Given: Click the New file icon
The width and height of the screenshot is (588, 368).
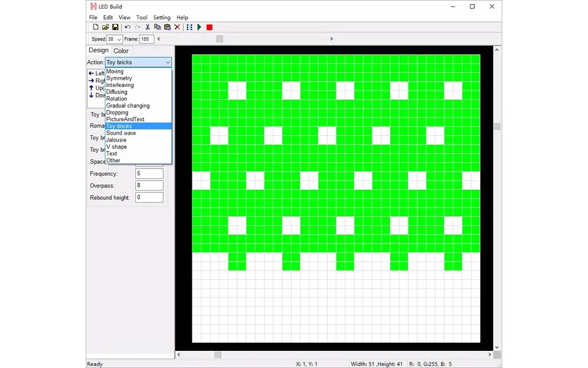Looking at the screenshot, I should click(96, 28).
